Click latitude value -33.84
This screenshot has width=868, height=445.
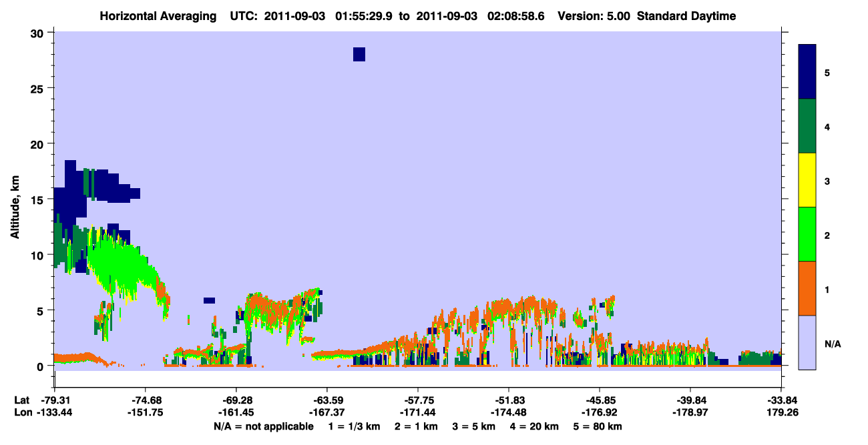(781, 400)
